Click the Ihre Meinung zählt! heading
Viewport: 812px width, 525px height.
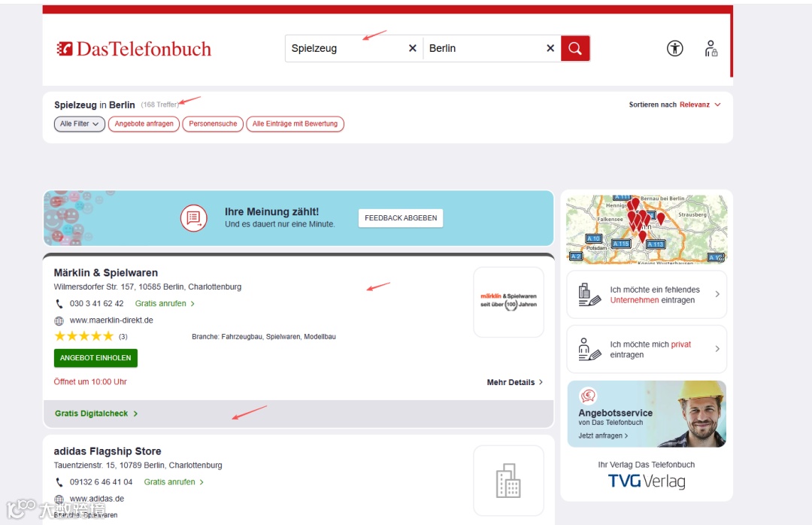coord(272,212)
